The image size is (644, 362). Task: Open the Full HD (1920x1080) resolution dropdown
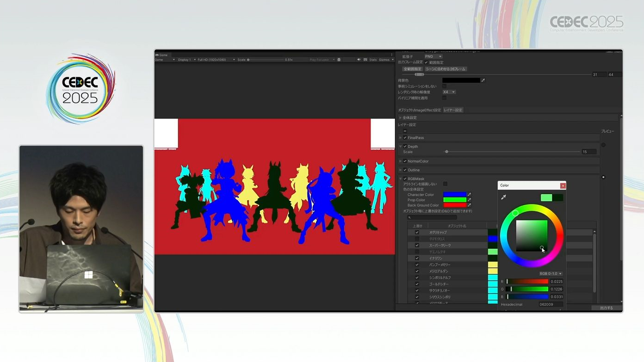coord(216,60)
